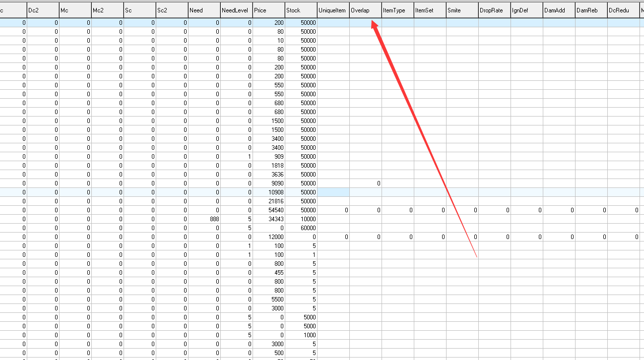Click the Smite column header
This screenshot has width=644, height=360.
(462, 10)
